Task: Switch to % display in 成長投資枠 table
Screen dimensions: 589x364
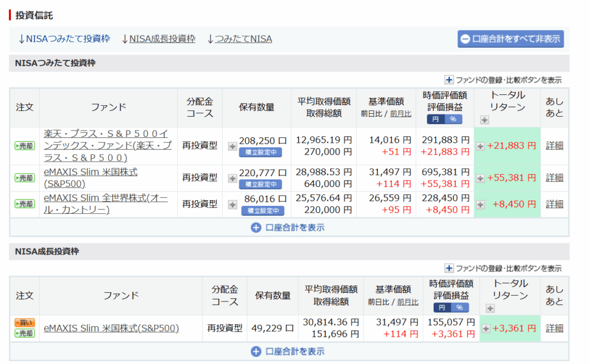Action: coord(460,308)
